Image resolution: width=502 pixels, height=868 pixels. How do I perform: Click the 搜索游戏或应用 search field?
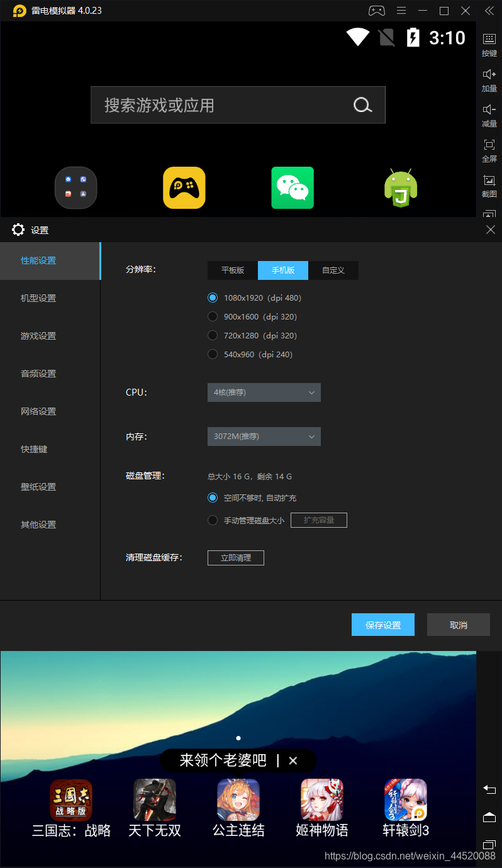coord(238,105)
